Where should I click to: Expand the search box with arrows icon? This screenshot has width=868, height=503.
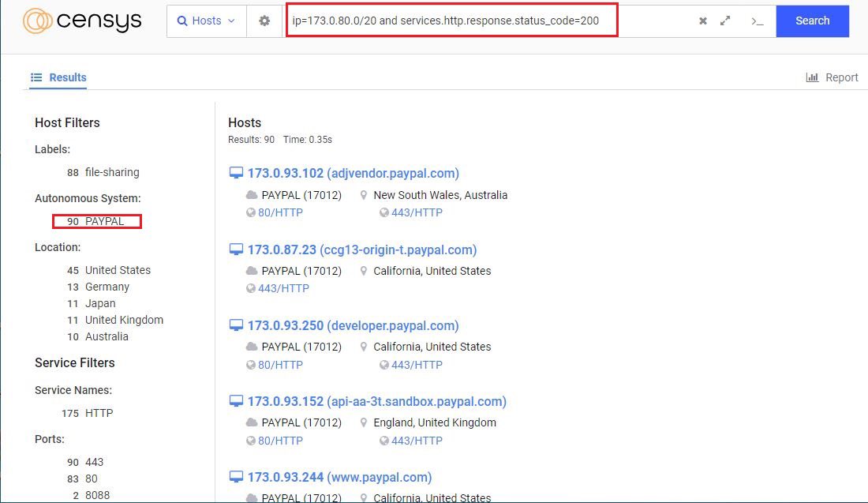coord(725,21)
